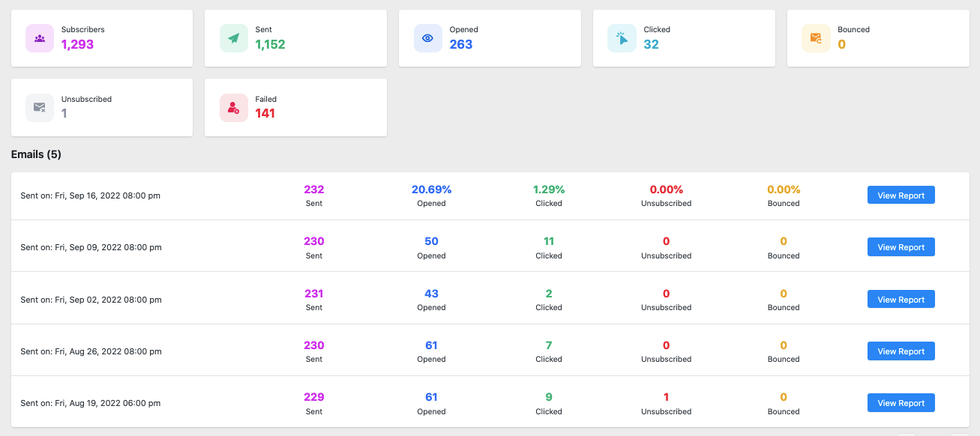Image resolution: width=980 pixels, height=436 pixels.
Task: View Report for Aug 19, 2022 email
Action: [901, 403]
